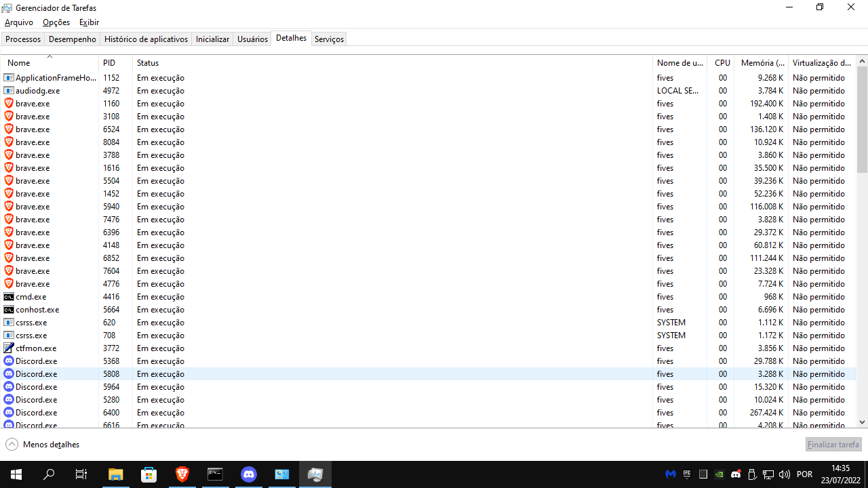This screenshot has height=488, width=868.
Task: Click memory value 116.008 K
Action: tap(766, 207)
